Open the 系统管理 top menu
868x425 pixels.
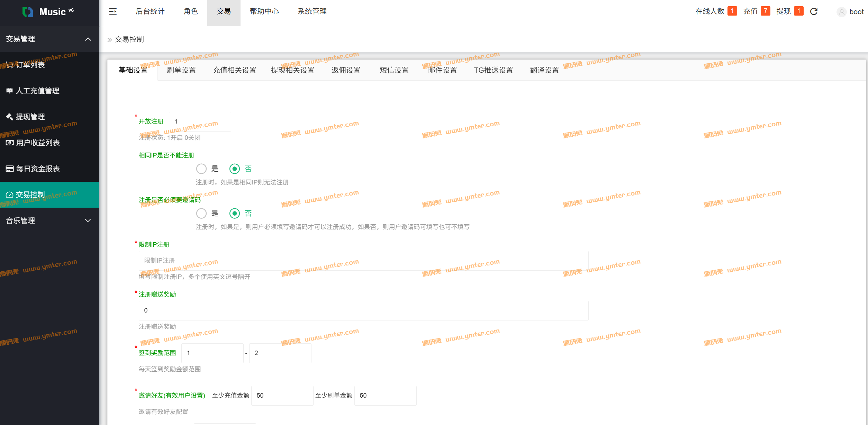point(312,11)
